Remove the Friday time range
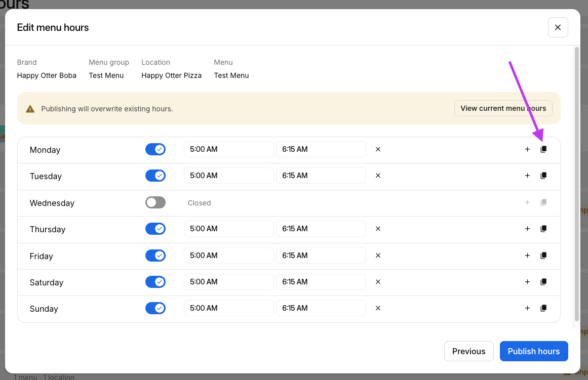 click(378, 256)
